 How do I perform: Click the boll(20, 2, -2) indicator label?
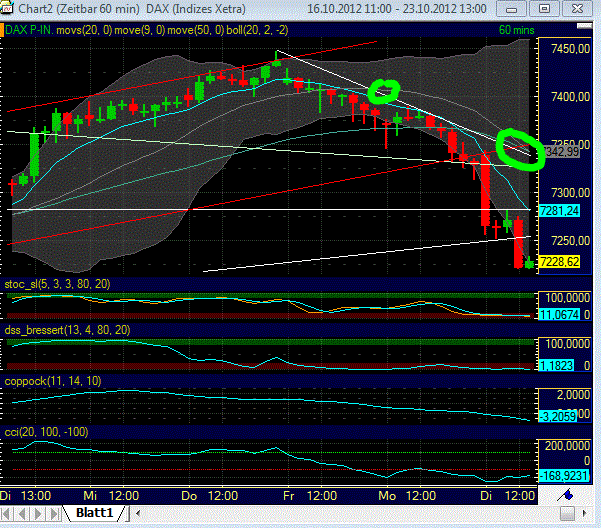click(257, 30)
